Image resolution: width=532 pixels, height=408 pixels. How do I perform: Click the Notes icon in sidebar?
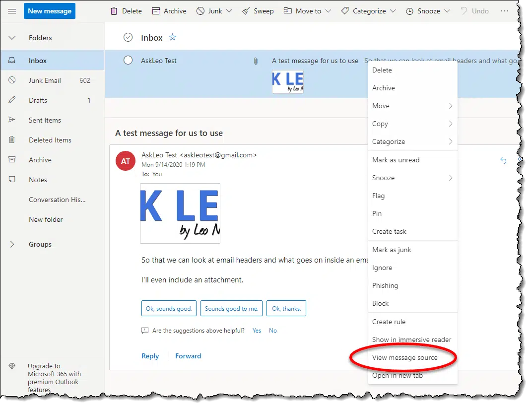coord(12,179)
